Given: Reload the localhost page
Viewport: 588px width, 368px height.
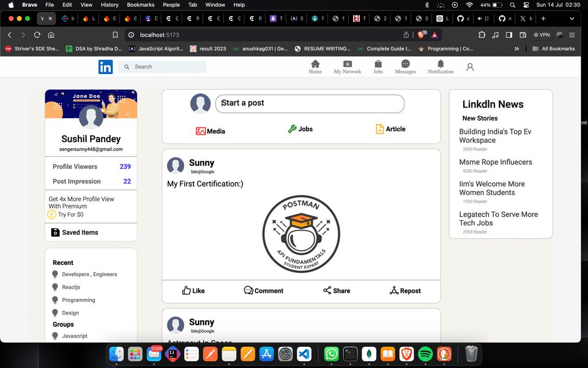Looking at the screenshot, I should [x=37, y=35].
